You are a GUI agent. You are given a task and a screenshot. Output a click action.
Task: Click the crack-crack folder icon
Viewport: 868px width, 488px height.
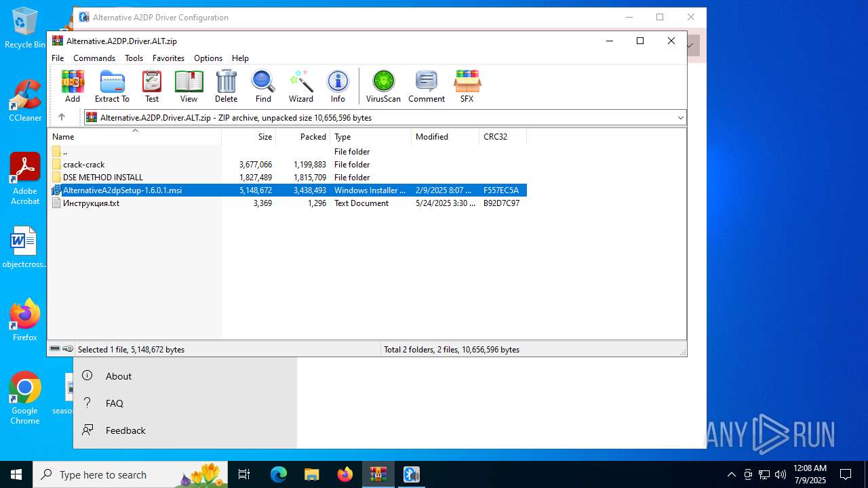point(56,165)
